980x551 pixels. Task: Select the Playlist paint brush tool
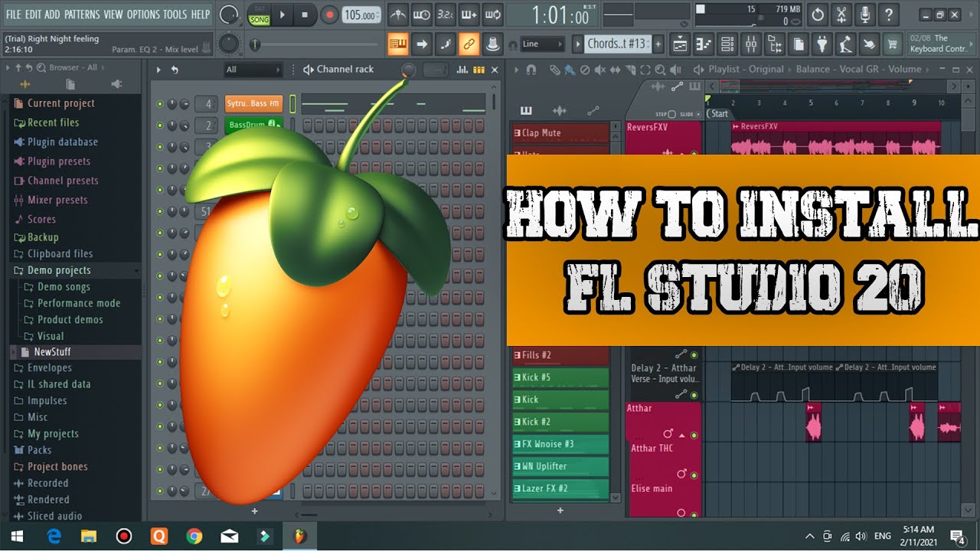[569, 70]
